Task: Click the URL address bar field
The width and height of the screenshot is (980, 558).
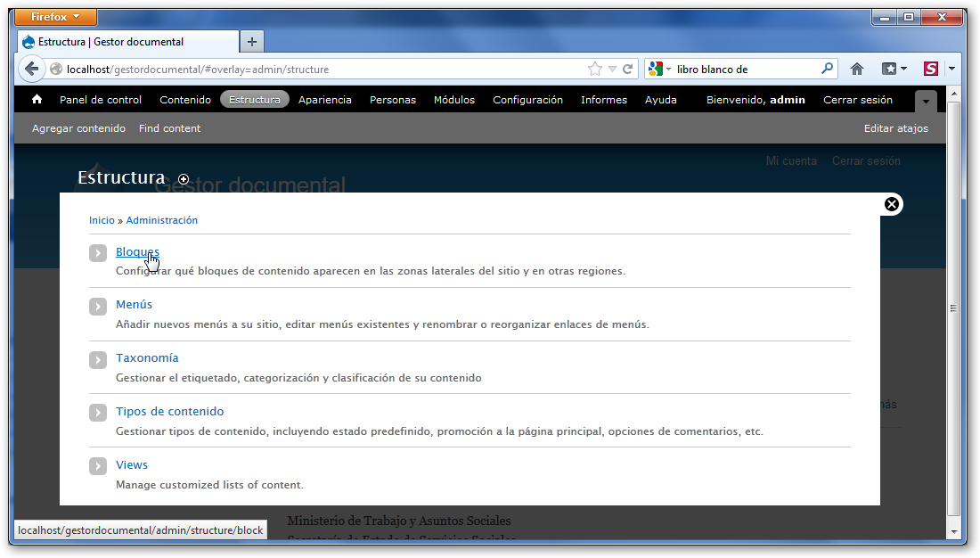Action: pos(321,69)
